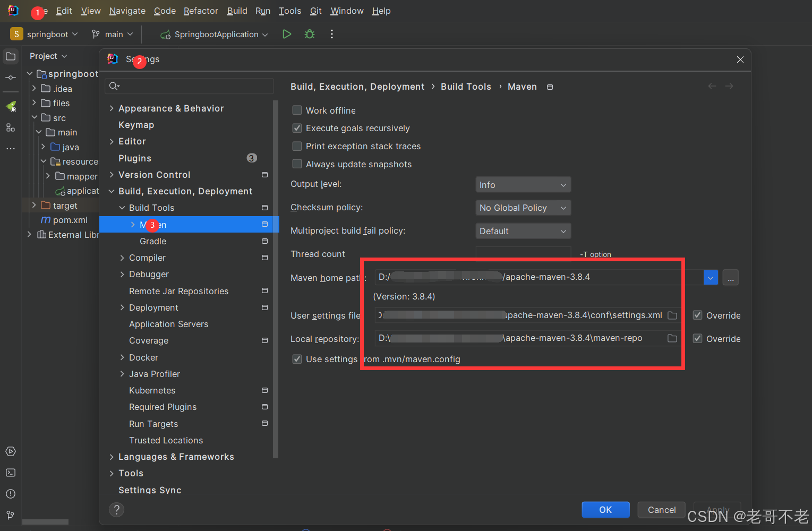812x531 pixels.
Task: Confirm settings with OK button
Action: pyautogui.click(x=605, y=510)
